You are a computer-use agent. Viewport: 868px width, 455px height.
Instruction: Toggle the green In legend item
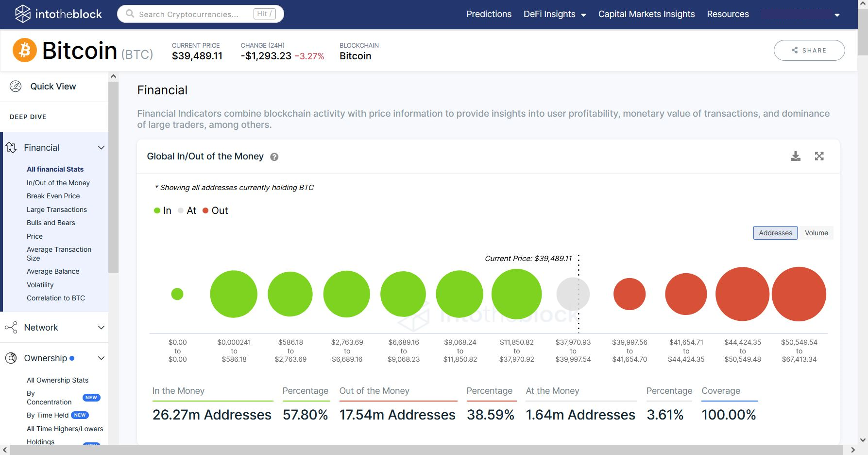point(163,210)
